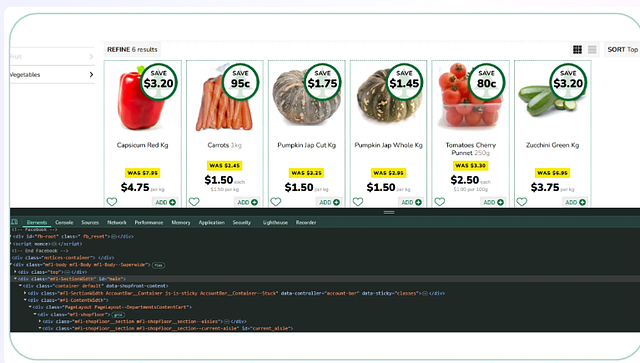Screen dimensions: 640x363
Task: Switch to the Network tab
Action: click(x=117, y=223)
